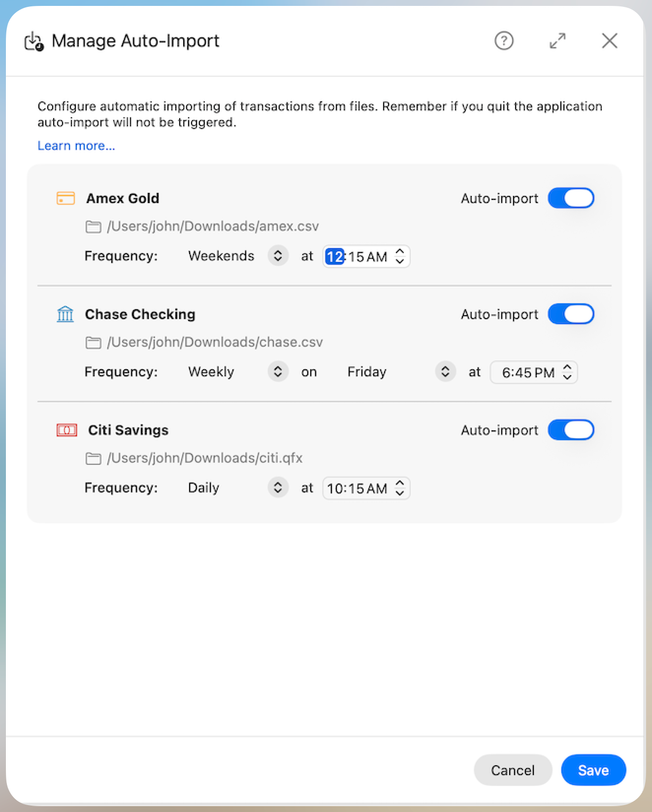
Task: Increment the 6:45 PM time stepper
Action: [x=567, y=368]
